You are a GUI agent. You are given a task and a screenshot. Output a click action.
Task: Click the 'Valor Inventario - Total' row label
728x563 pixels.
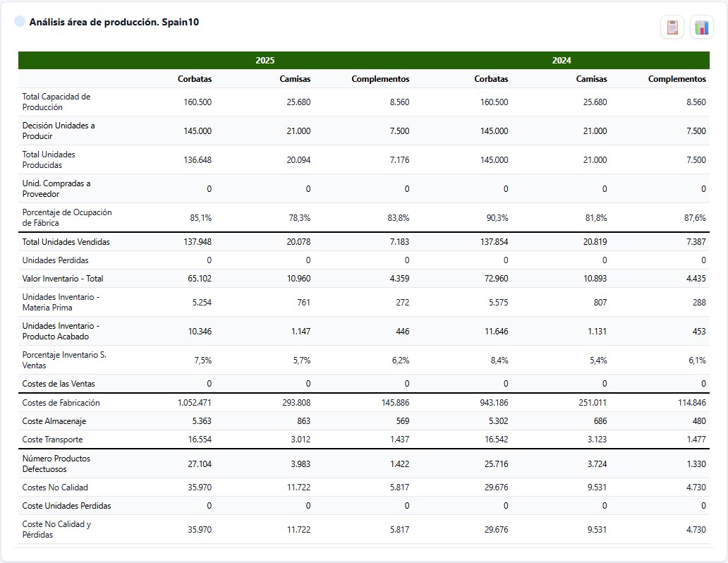pyautogui.click(x=63, y=279)
